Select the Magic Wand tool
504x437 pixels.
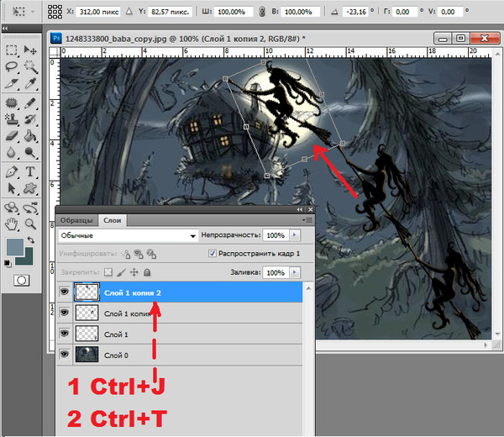click(30, 67)
